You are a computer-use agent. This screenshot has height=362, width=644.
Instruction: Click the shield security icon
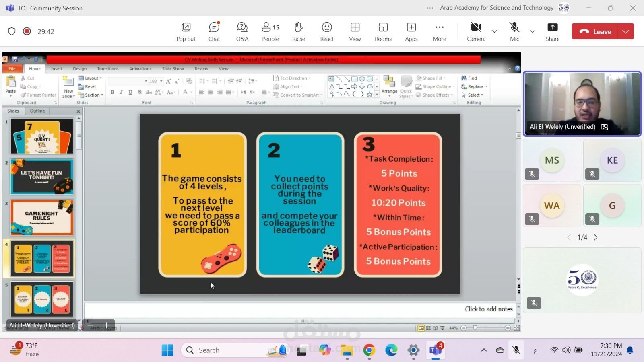[12, 31]
